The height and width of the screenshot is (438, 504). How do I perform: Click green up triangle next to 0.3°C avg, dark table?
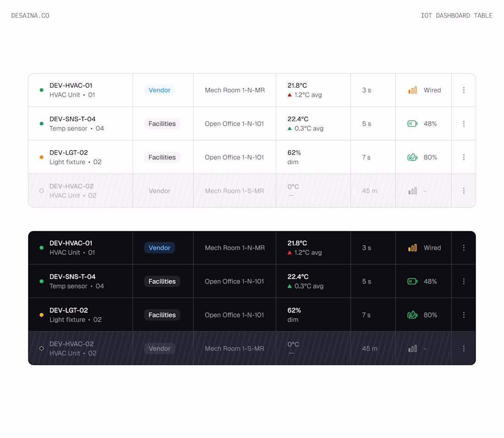290,286
